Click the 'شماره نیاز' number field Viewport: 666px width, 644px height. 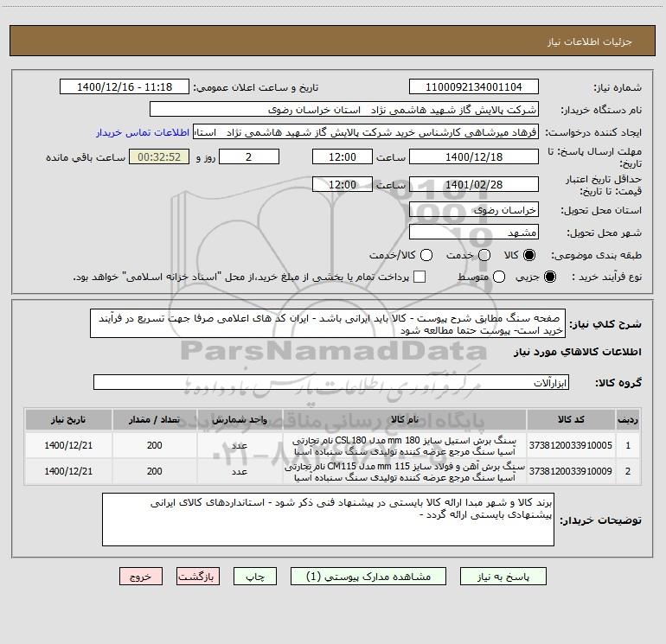coord(473,87)
